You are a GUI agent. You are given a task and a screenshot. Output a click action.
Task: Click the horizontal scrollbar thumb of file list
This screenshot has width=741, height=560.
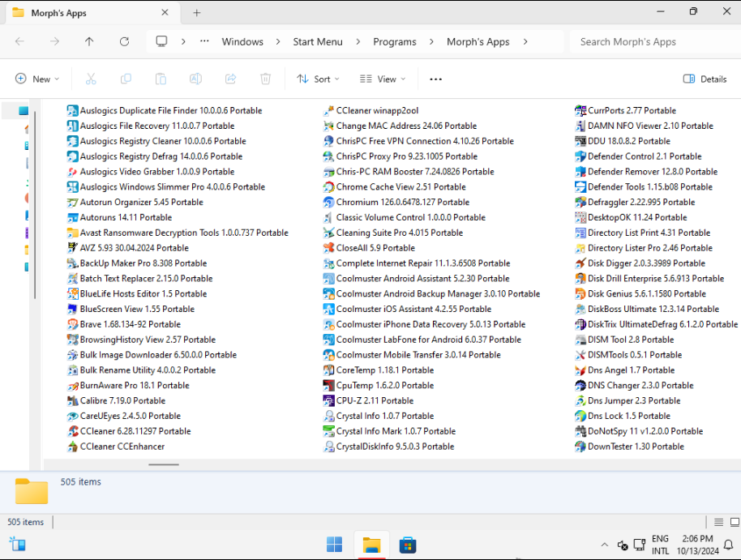(x=164, y=464)
